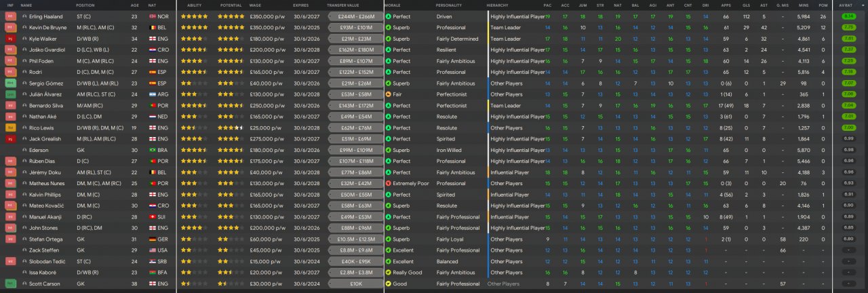The height and width of the screenshot is (293, 868).
Task: Click Rico Lewis's potential star rating
Action: (231, 128)
